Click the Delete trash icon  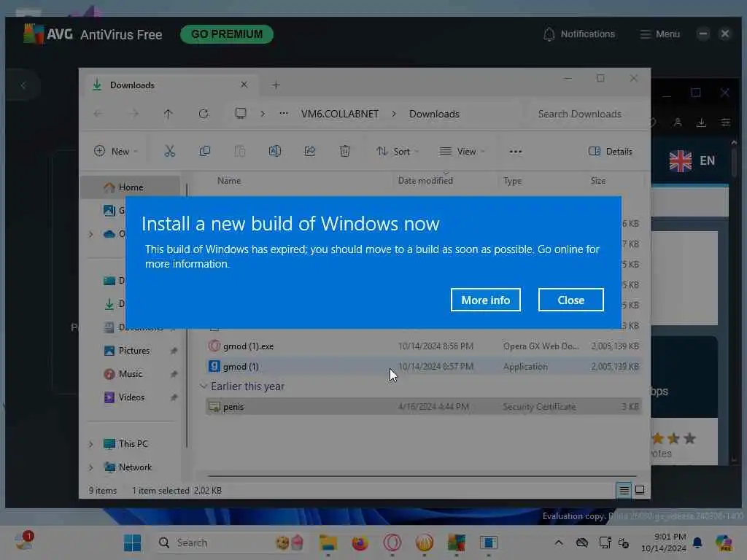coord(345,152)
